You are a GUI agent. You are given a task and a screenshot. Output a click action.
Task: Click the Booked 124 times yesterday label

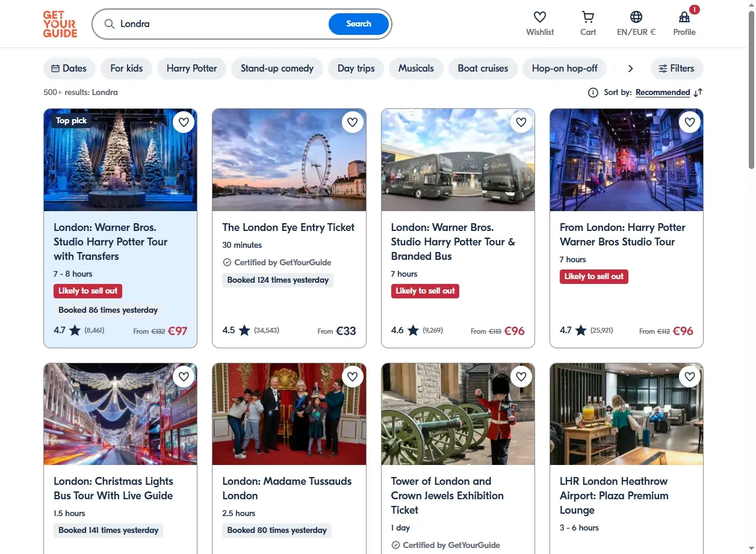pos(278,280)
